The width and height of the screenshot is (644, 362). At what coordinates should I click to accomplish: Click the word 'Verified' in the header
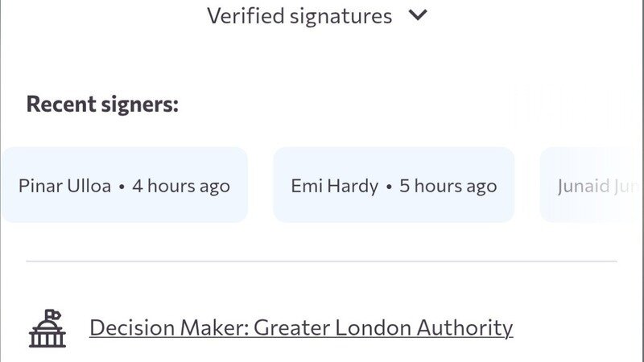[x=243, y=15]
